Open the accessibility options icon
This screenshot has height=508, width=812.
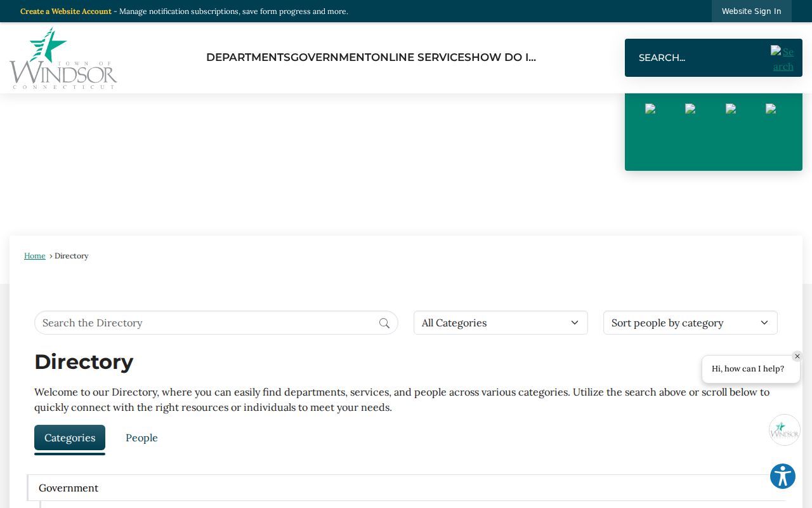(783, 476)
